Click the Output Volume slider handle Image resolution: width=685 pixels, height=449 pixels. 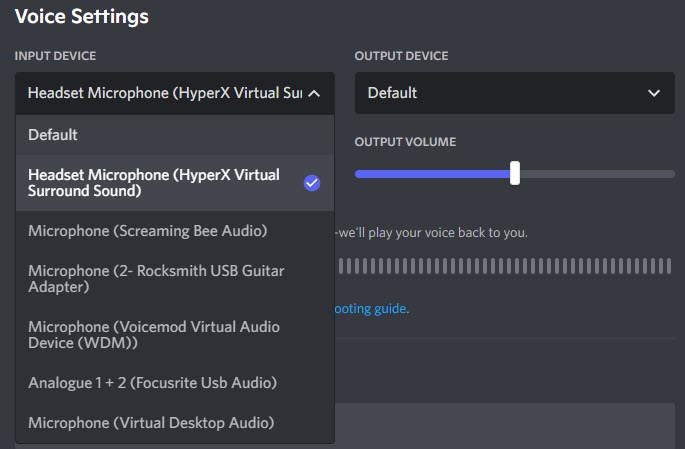click(x=515, y=173)
